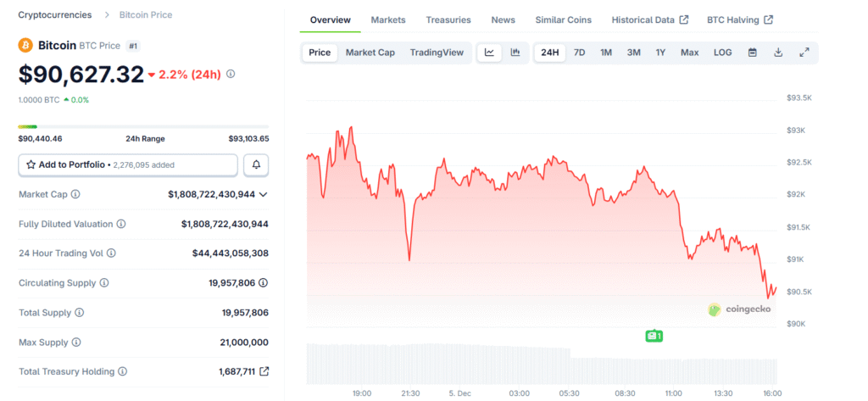Viewport: 868px width, 401px height.
Task: Open the calendar date range picker
Action: [x=753, y=53]
